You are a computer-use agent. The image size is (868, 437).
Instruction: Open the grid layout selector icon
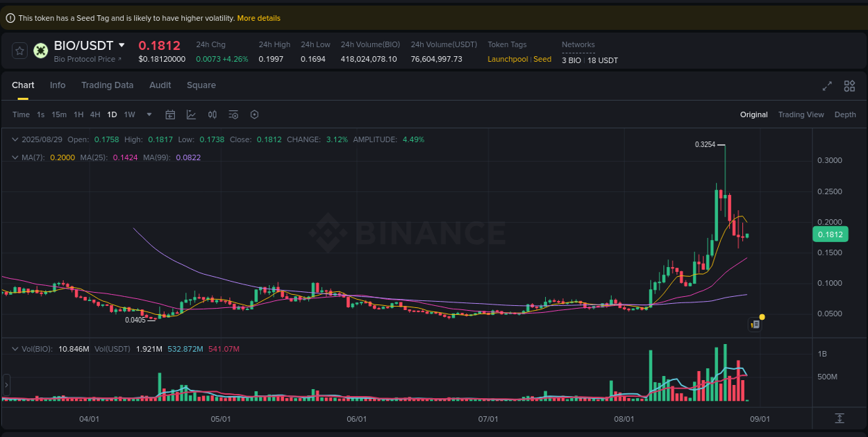coord(849,86)
